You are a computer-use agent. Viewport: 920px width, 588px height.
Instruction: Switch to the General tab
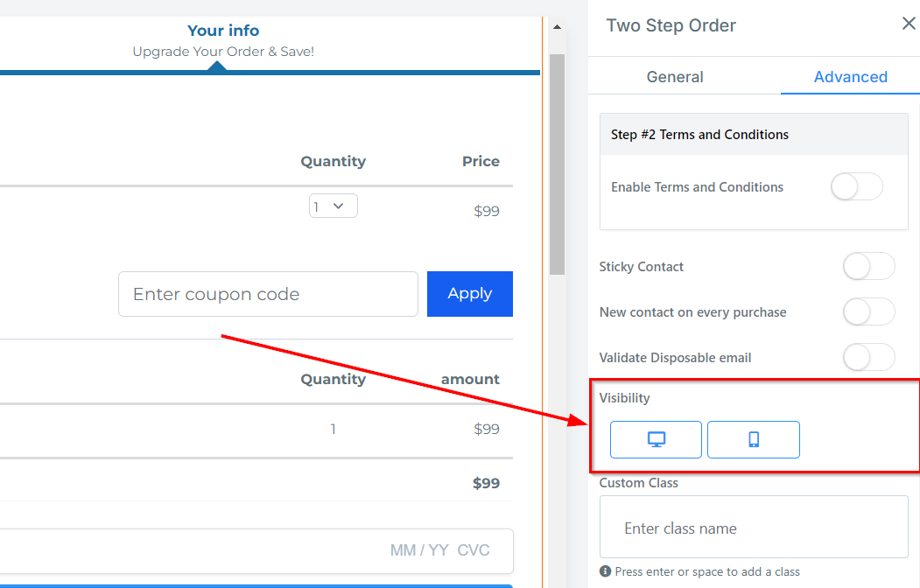click(x=675, y=77)
